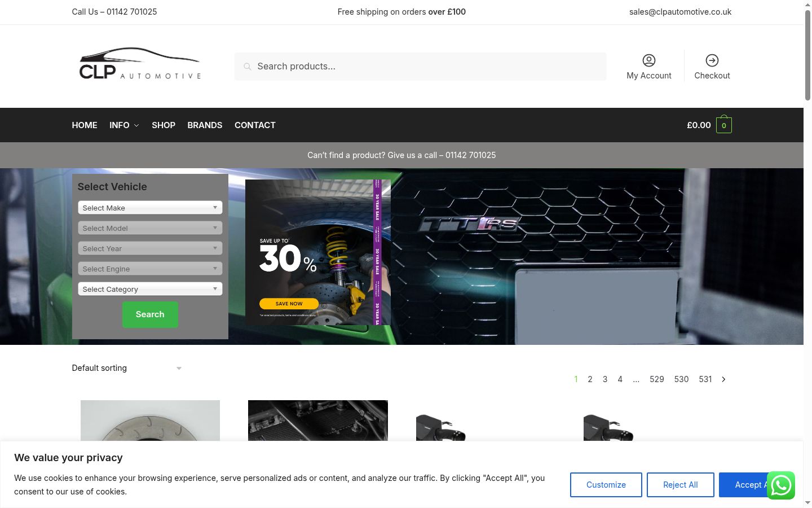
Task: Go to page 529 in pagination
Action: tap(657, 379)
